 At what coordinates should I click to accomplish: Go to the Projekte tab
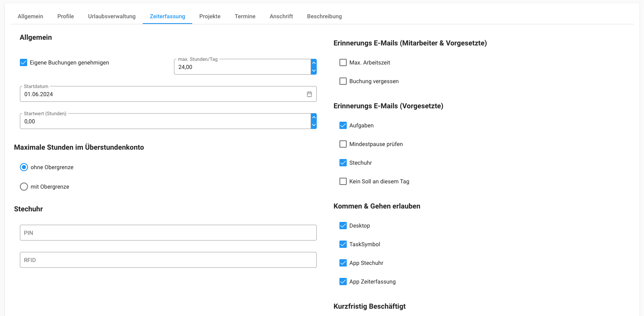pyautogui.click(x=210, y=16)
